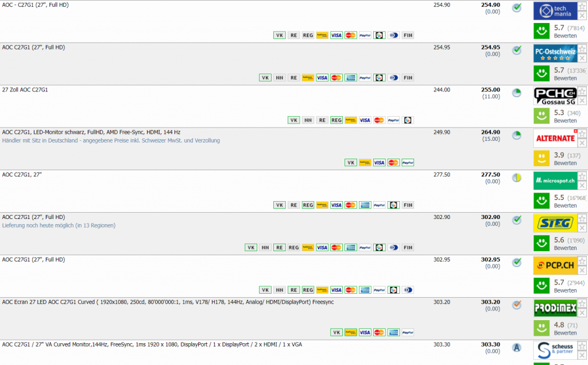Toggle the favorite star for STEG
Screen dimensions: 588x365
[582, 218]
